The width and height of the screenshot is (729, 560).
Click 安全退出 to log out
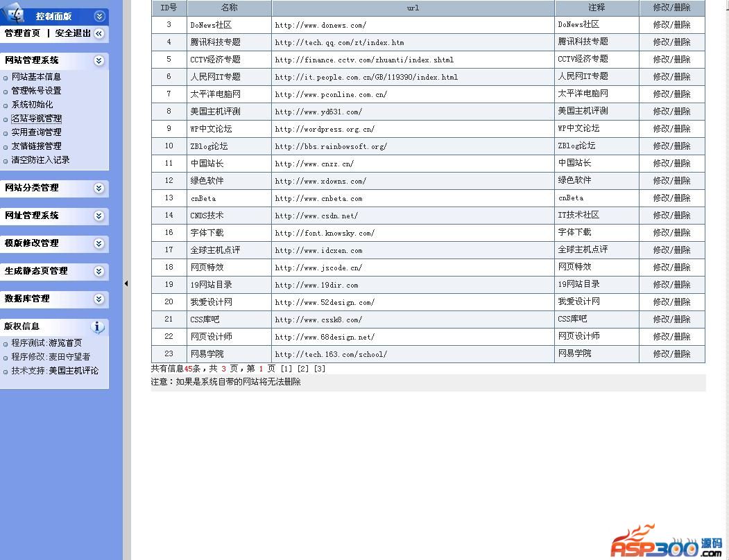pyautogui.click(x=73, y=33)
